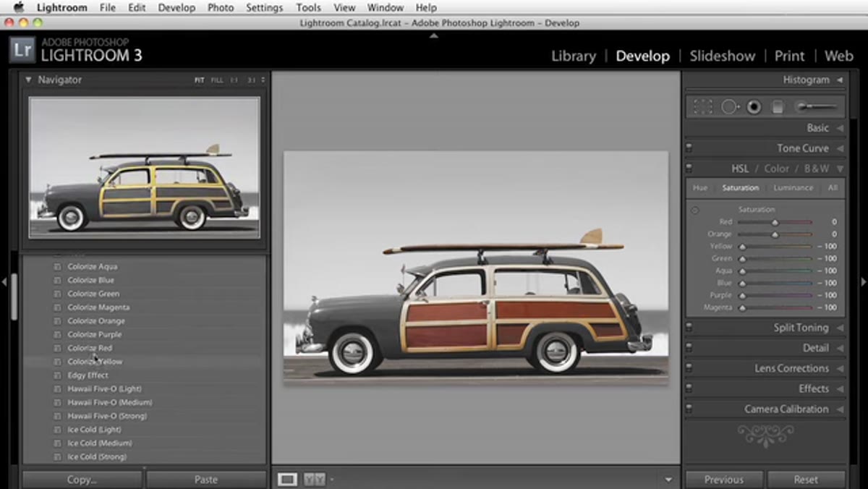Activate the HSL targeted adjustment tool
868x489 pixels.
pyautogui.click(x=694, y=211)
